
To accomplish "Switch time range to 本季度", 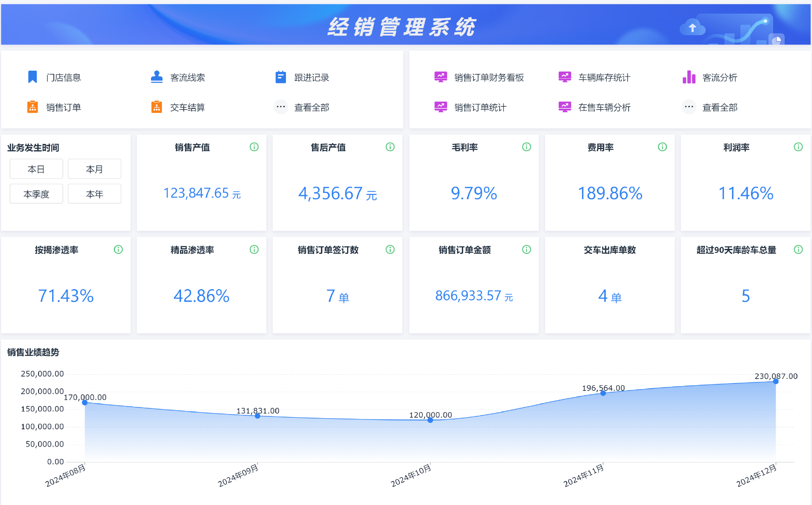I will [x=36, y=194].
